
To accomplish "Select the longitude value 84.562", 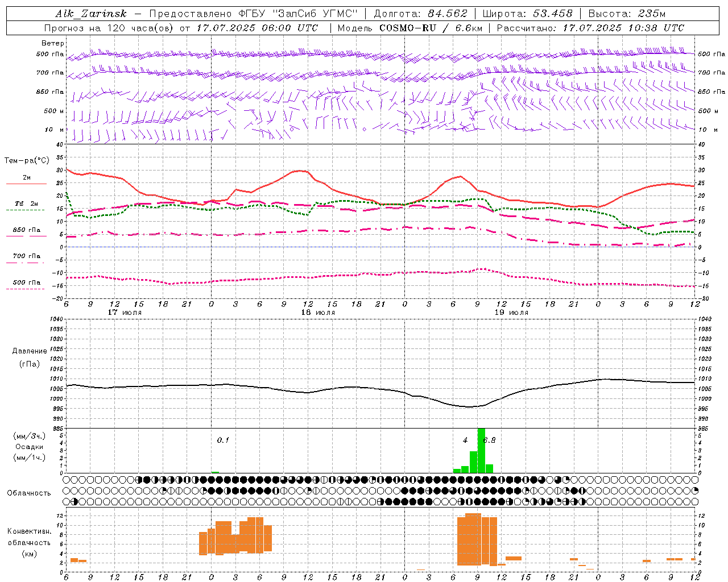I will [x=448, y=14].
